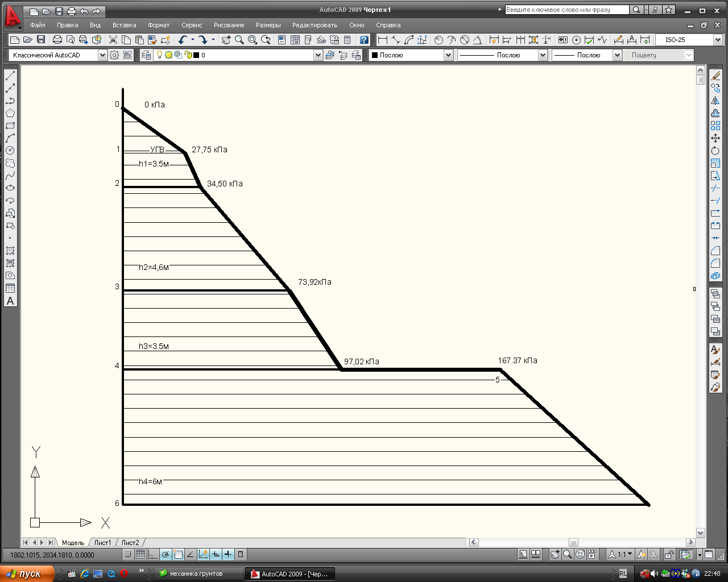
Task: Switch to the Лист2 layout tab
Action: pos(130,543)
